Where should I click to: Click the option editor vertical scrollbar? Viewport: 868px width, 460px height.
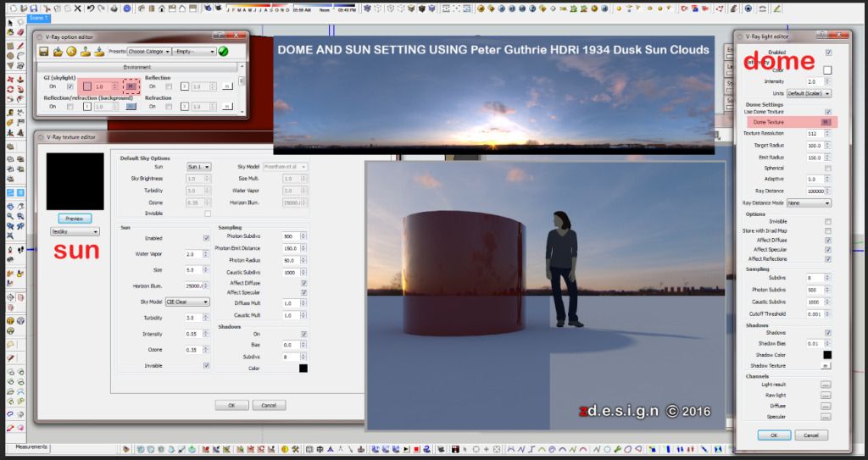point(242,89)
